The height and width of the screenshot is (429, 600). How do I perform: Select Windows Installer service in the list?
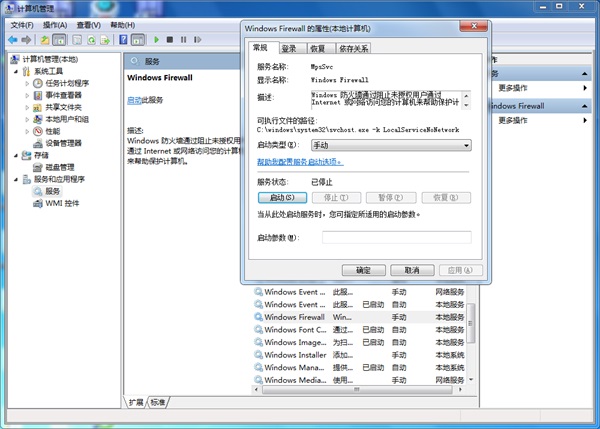tap(294, 355)
